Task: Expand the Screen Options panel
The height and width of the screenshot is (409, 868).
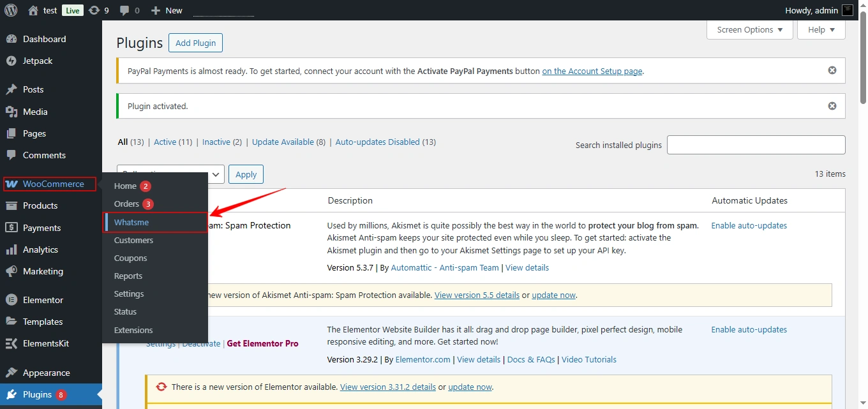Action: point(749,30)
